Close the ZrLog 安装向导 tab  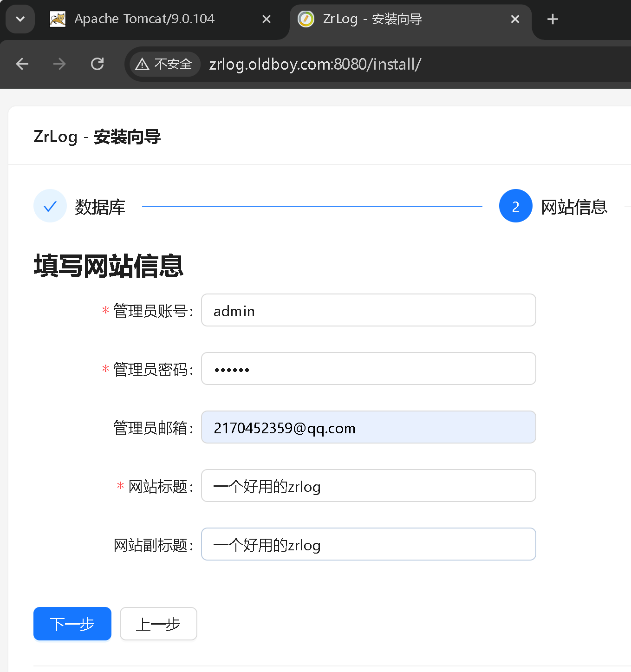coord(515,19)
